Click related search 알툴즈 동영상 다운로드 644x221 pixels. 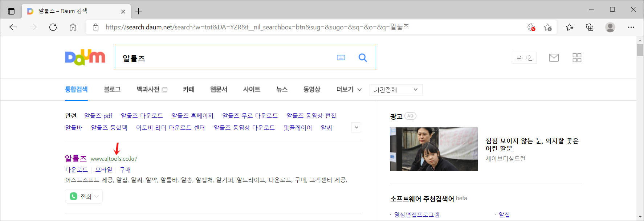244,128
